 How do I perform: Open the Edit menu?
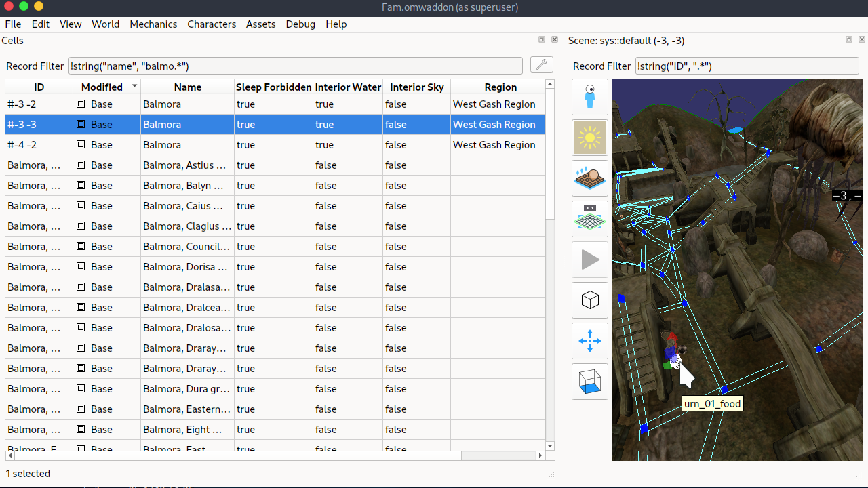(41, 24)
